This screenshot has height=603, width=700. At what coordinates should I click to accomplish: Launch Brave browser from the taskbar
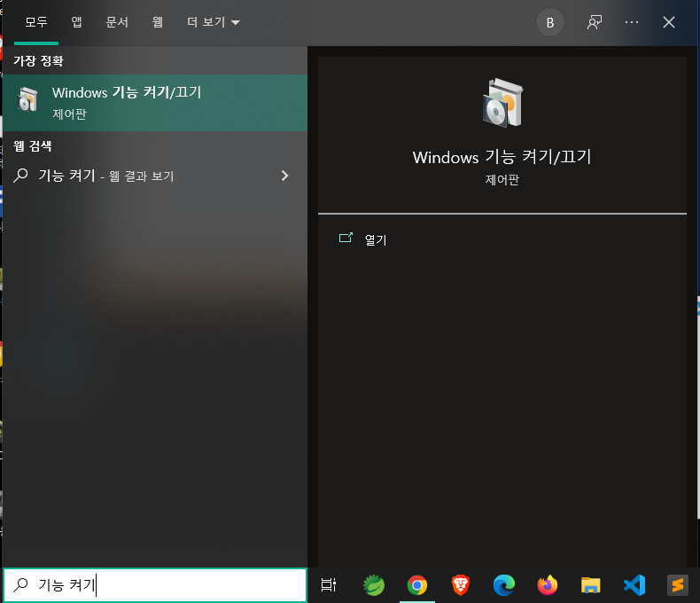pyautogui.click(x=461, y=585)
